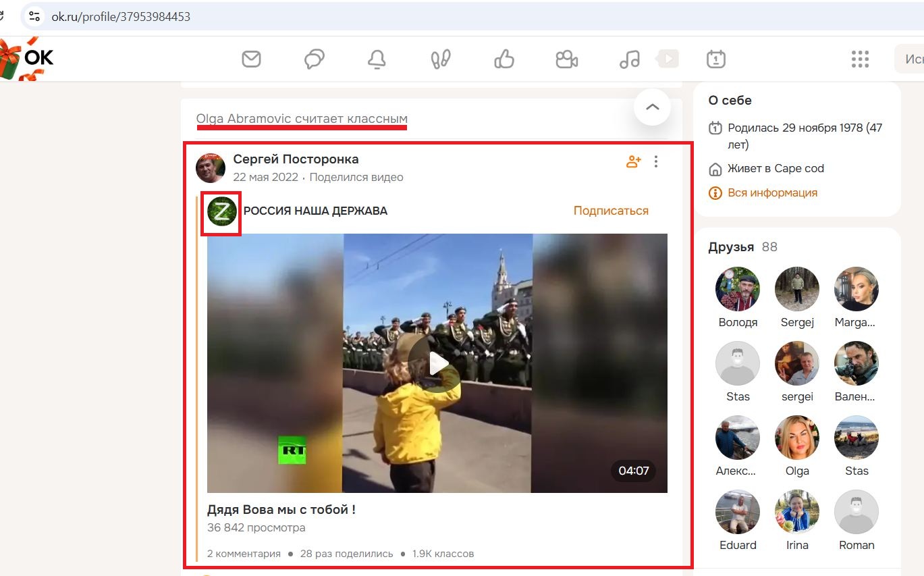Click the search field in the top bar

pos(909,59)
